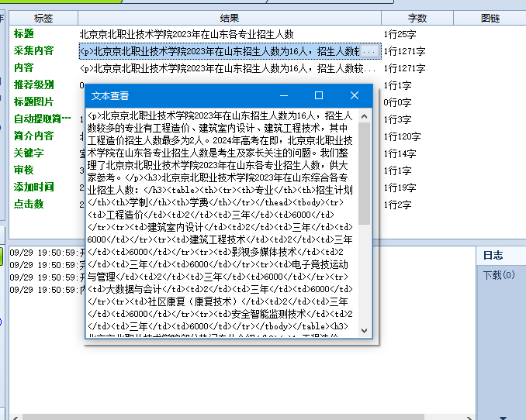Click the 1行14字 count cell
526x420 pixels.
coord(400,153)
